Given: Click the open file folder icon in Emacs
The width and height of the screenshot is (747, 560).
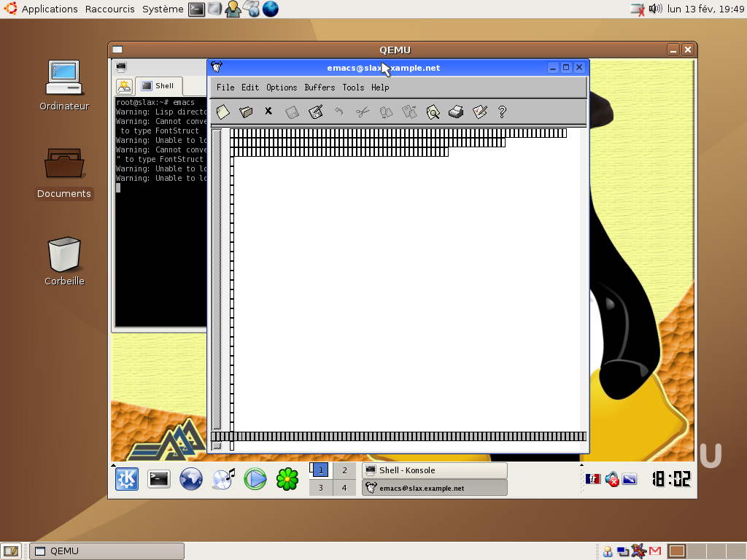Looking at the screenshot, I should pos(246,112).
